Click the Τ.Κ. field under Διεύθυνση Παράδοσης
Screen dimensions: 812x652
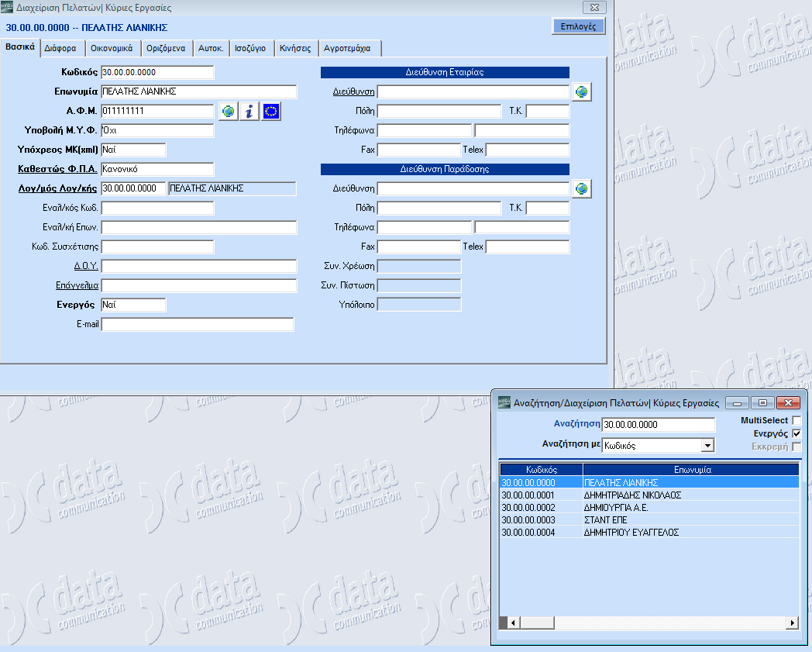(547, 208)
